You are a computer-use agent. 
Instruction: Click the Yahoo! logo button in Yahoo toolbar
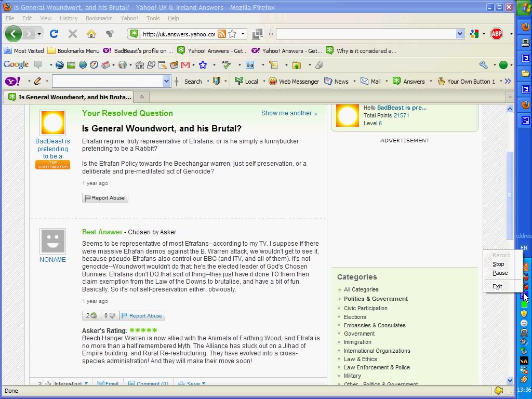tap(12, 82)
